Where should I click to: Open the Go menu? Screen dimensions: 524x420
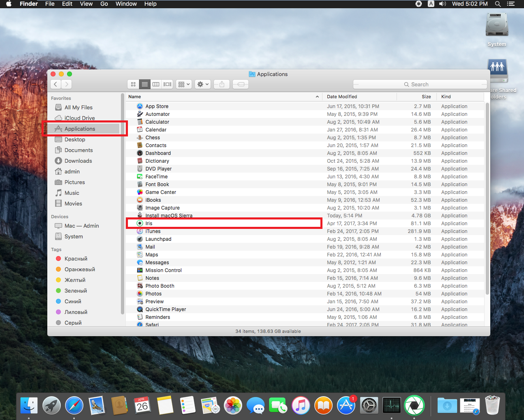pos(104,4)
